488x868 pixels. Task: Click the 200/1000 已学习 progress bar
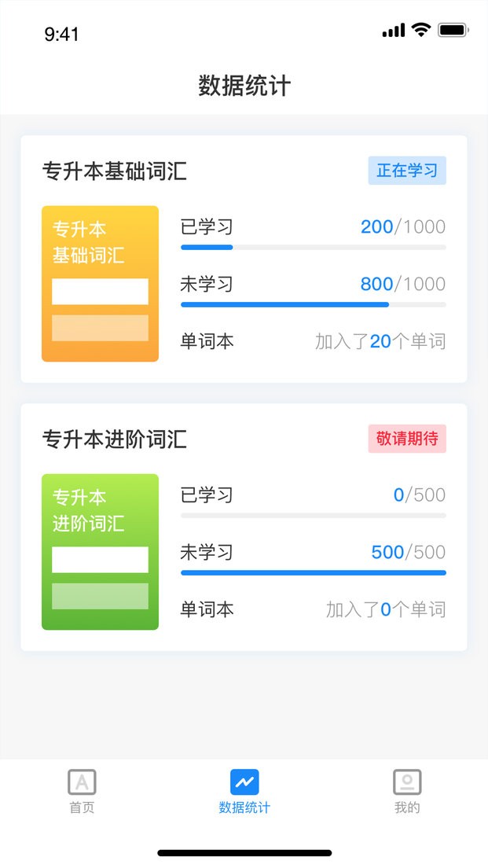(313, 247)
